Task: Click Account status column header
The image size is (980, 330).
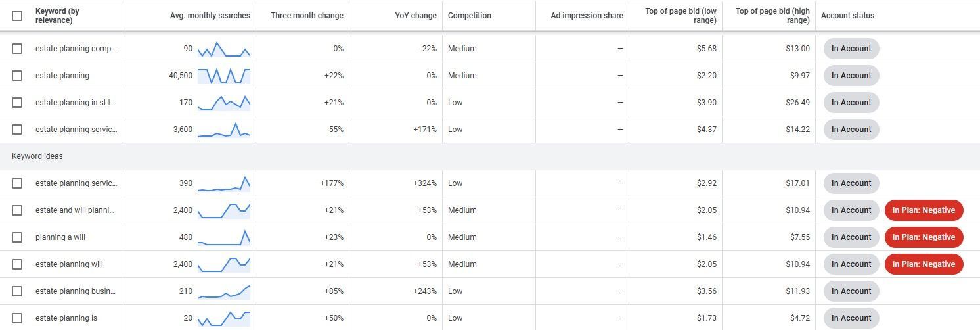Action: (847, 16)
